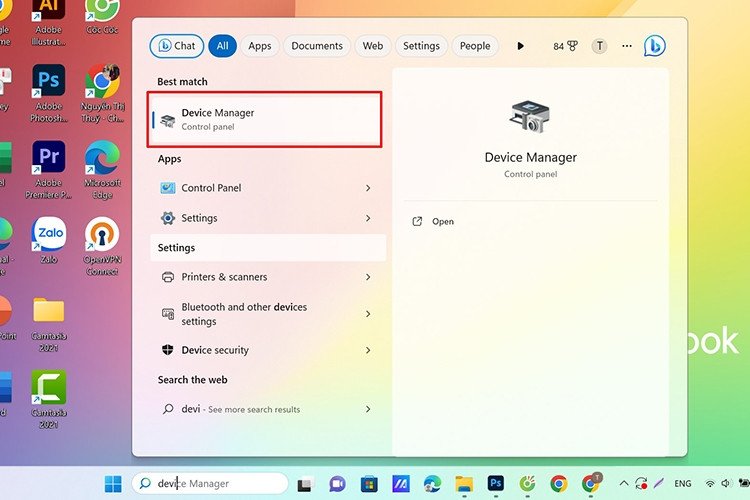Click the T account avatar
This screenshot has width=750, height=500.
click(x=599, y=46)
